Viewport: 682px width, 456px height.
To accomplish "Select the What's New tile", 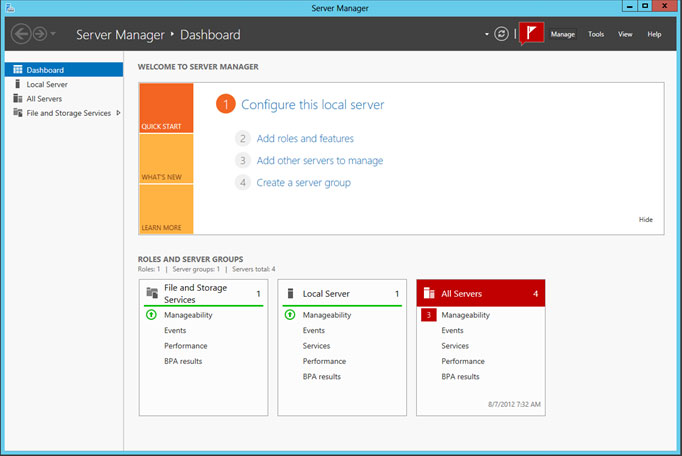I will 166,158.
